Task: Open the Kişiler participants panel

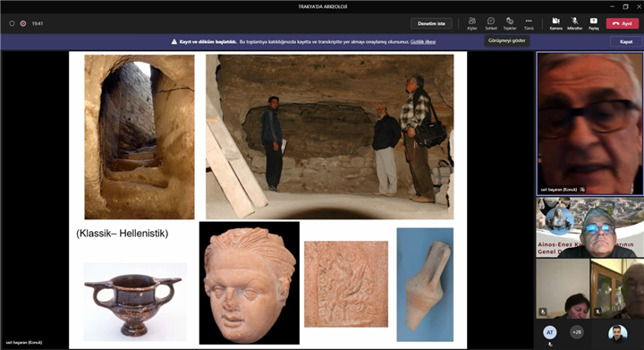Action: click(472, 23)
